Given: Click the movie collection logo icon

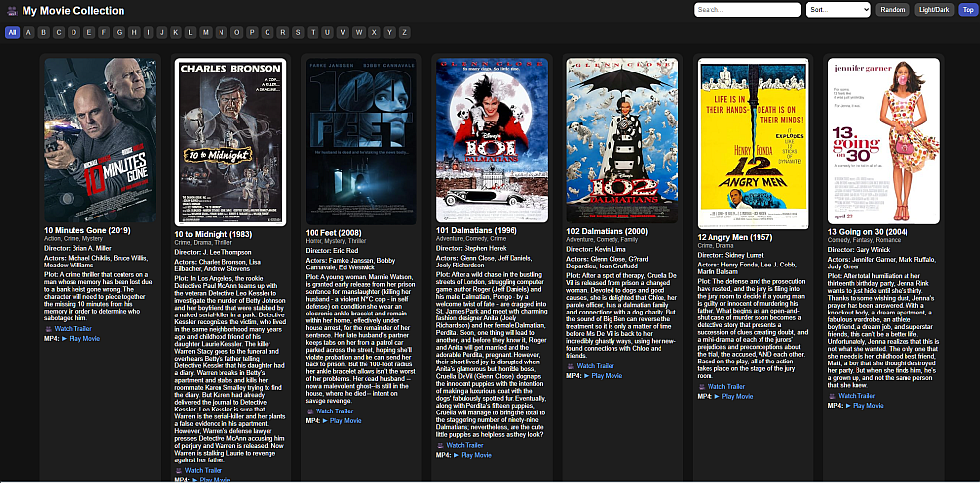Looking at the screenshot, I should click(x=11, y=11).
